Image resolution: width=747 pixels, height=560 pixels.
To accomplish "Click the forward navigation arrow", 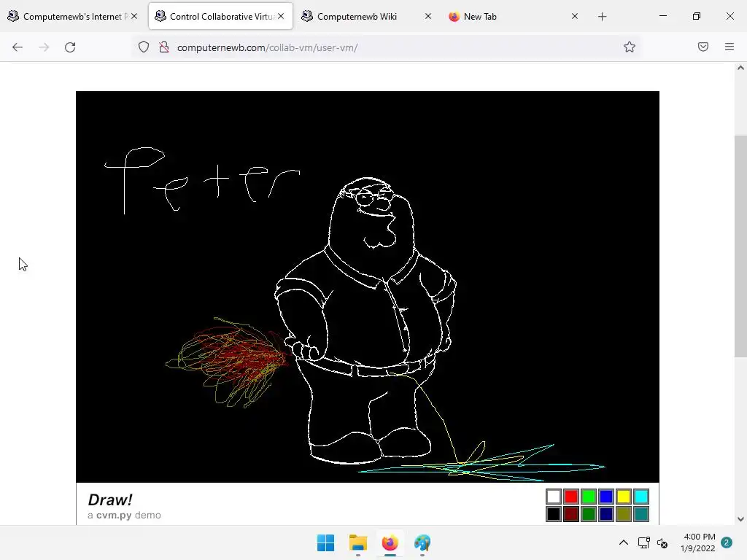I will (x=44, y=47).
